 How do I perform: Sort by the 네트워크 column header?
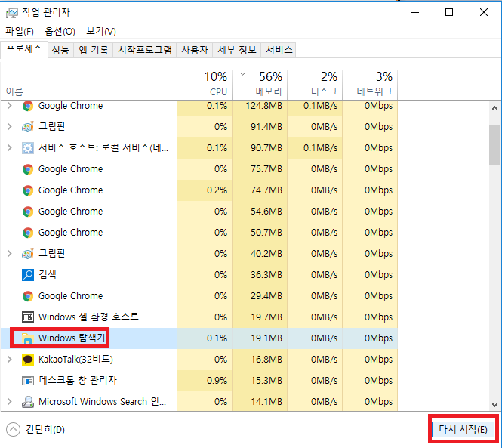pos(370,85)
